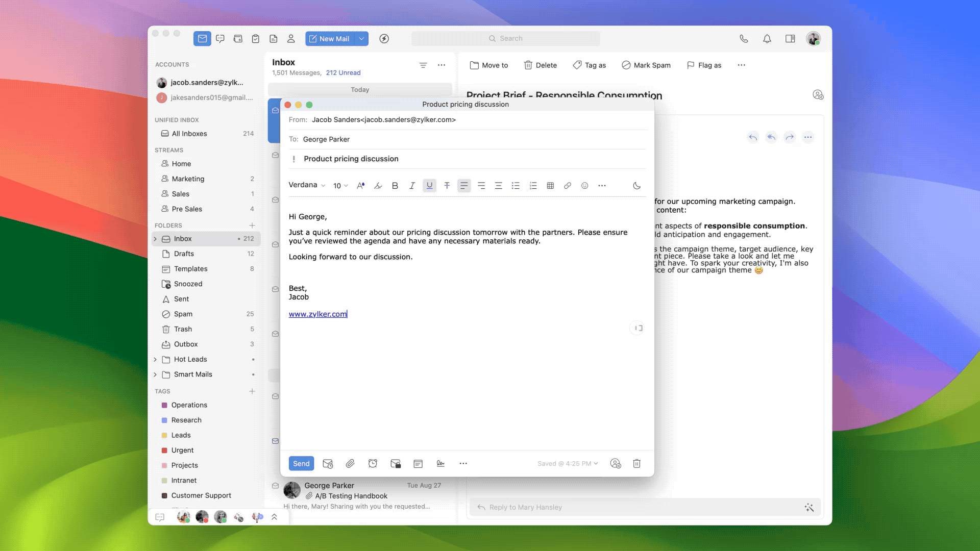Toggle night mode moon icon in the composer
The height and width of the screenshot is (551, 980).
tap(636, 186)
